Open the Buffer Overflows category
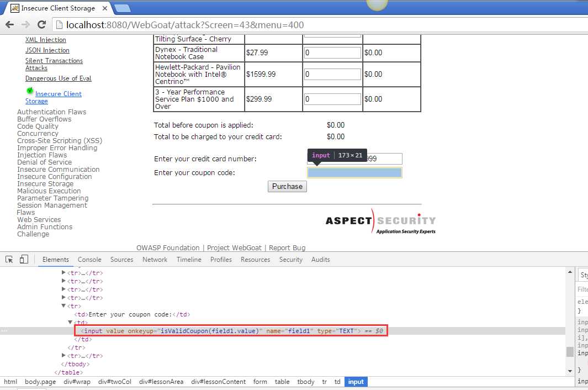The width and height of the screenshot is (588, 390). 44,119
